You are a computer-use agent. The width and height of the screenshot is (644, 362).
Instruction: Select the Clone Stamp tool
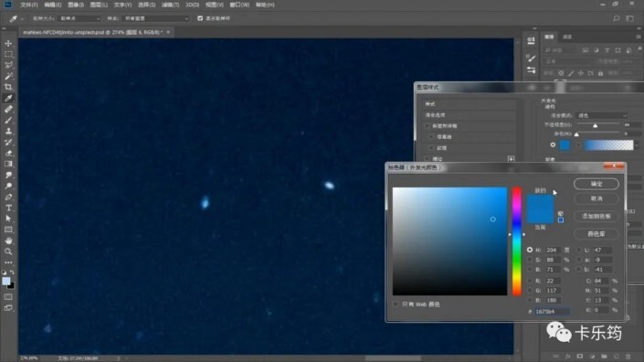click(8, 131)
